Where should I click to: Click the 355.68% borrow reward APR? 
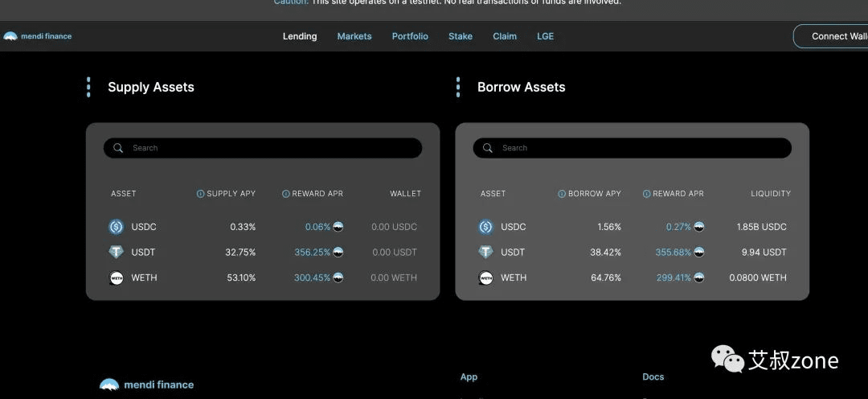pos(674,252)
